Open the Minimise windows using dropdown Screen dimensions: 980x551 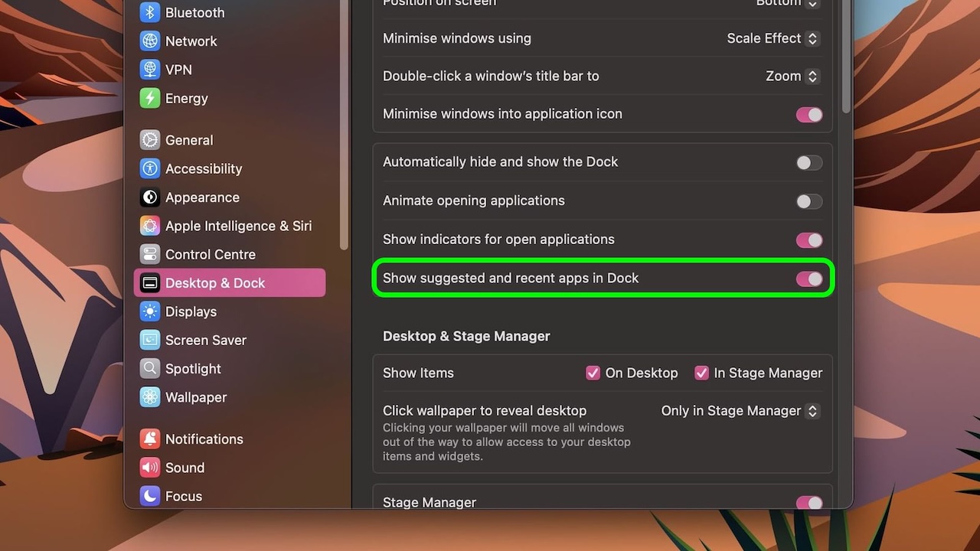[x=773, y=38]
